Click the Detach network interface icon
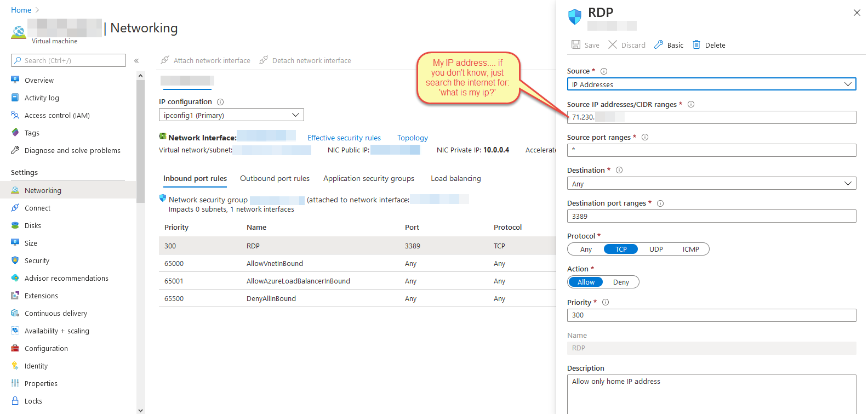This screenshot has width=868, height=414. pos(264,60)
